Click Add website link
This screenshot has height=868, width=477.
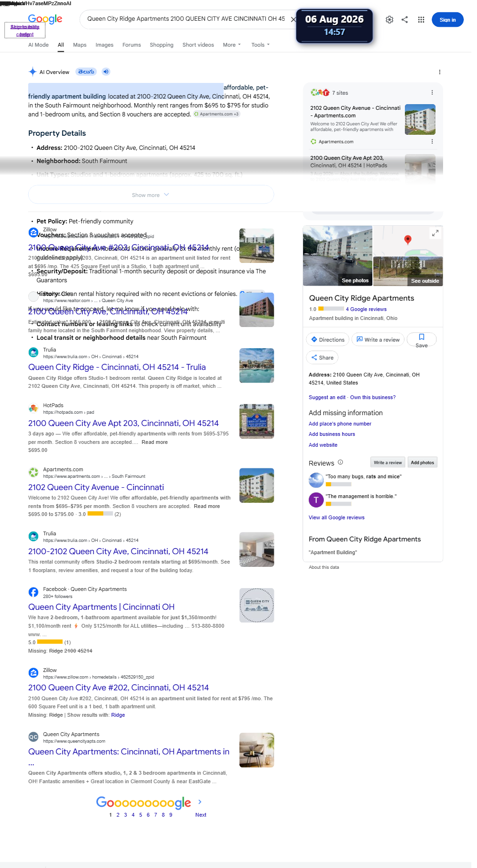[x=323, y=445]
